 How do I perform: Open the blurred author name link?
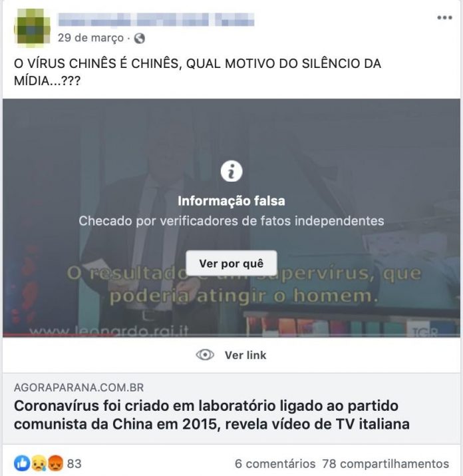pos(156,19)
